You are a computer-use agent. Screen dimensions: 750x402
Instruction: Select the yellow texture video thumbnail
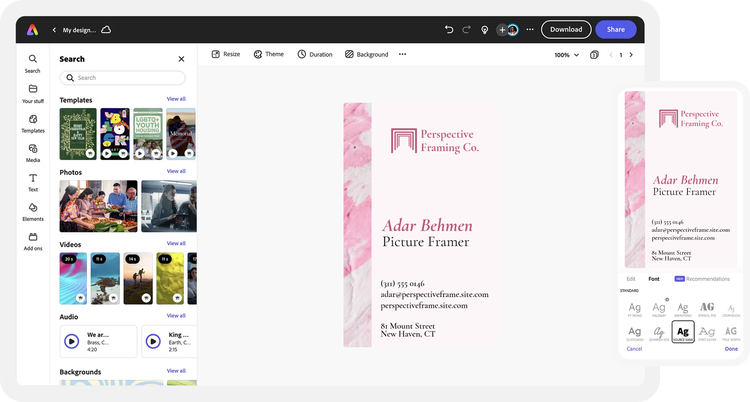pos(170,279)
